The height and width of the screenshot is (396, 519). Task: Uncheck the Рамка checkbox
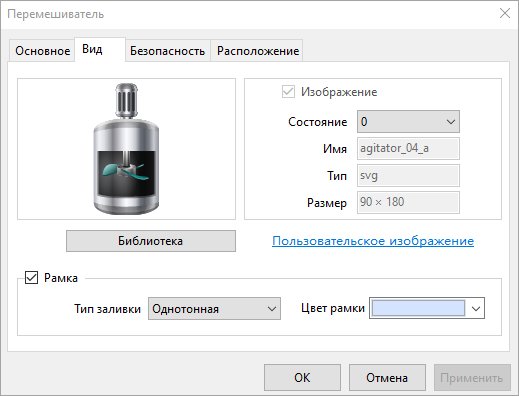pyautogui.click(x=32, y=277)
